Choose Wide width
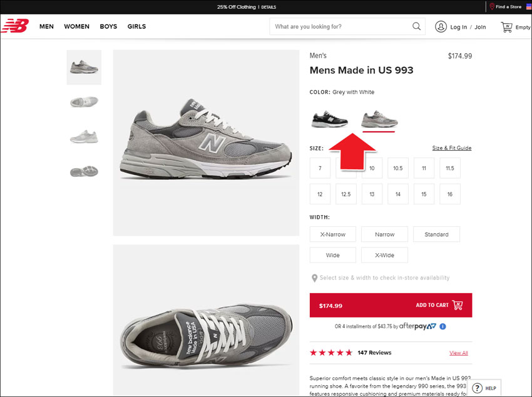This screenshot has width=532, height=397. pos(333,255)
